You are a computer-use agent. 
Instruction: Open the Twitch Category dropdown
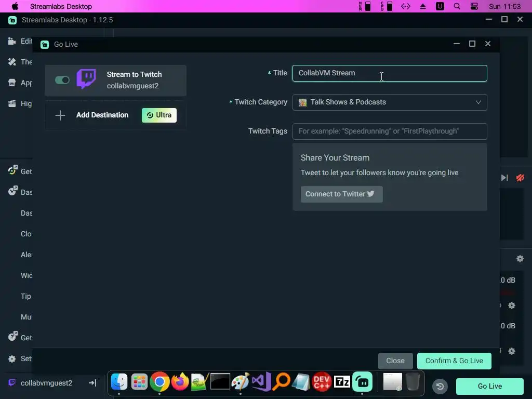pyautogui.click(x=390, y=102)
